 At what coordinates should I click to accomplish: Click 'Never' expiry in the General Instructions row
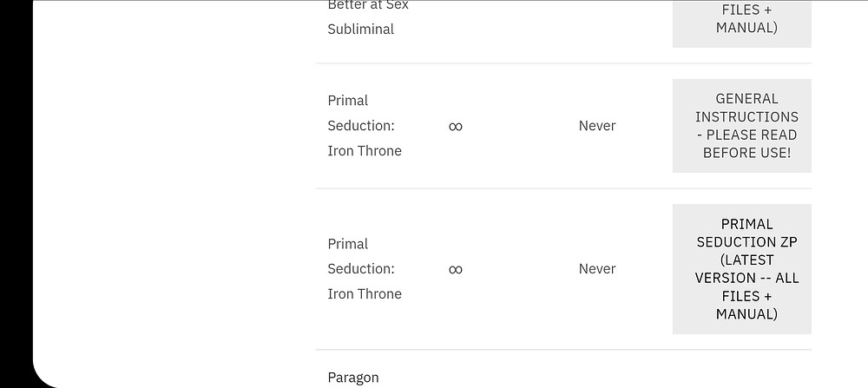[597, 126]
